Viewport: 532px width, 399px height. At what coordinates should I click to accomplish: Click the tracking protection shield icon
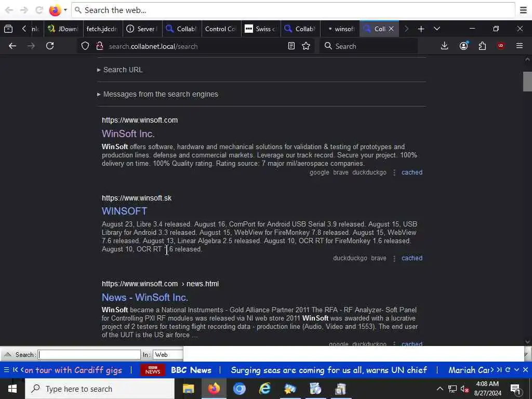85,46
